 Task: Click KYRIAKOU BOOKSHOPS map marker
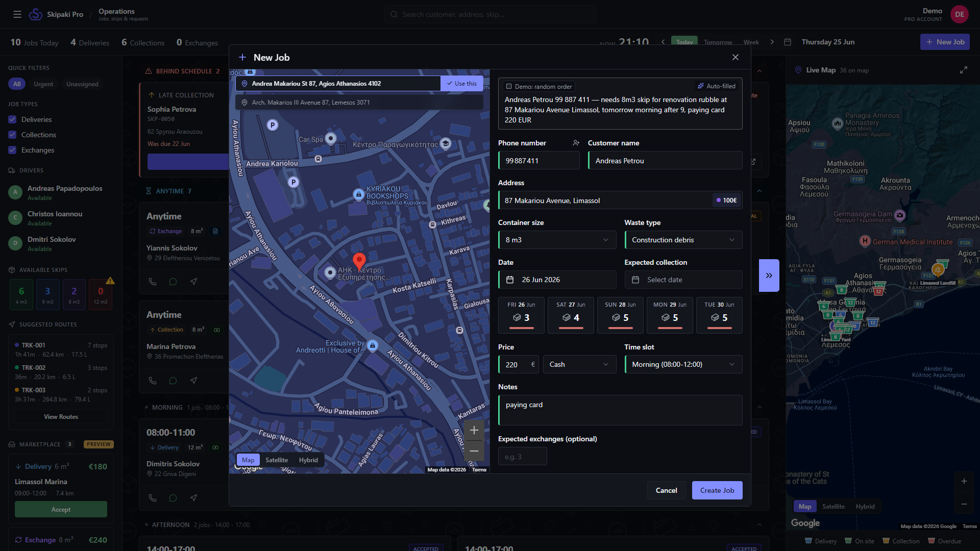(x=359, y=194)
